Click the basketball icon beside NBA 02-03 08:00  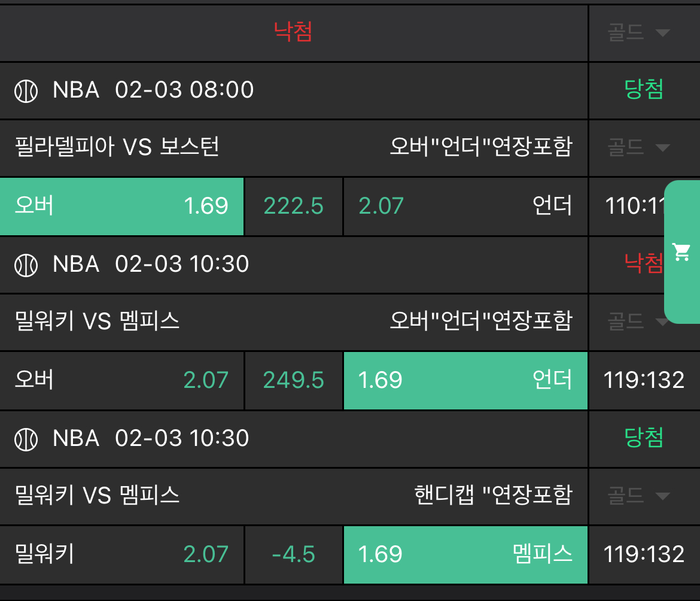(x=26, y=91)
